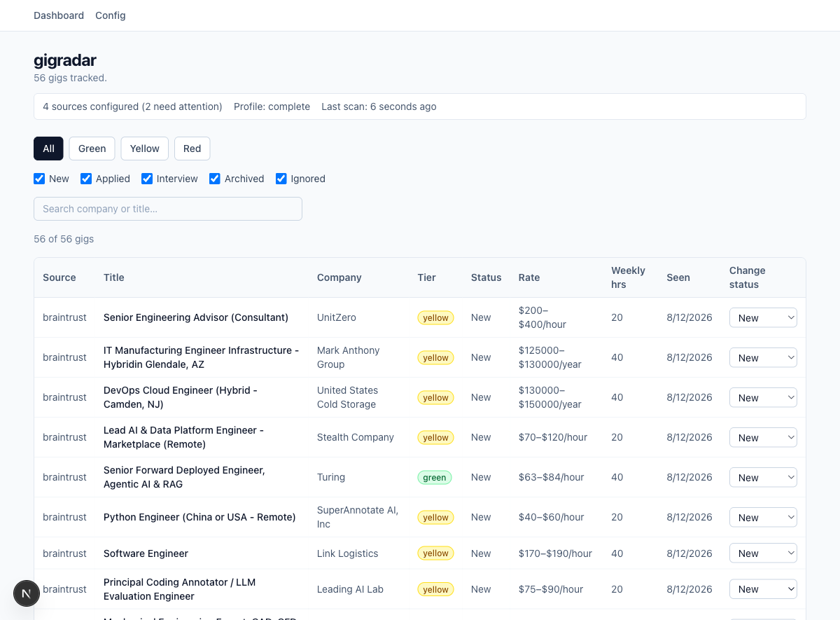
Task: Click the $63–$84/hour rate cell
Action: tap(552, 477)
